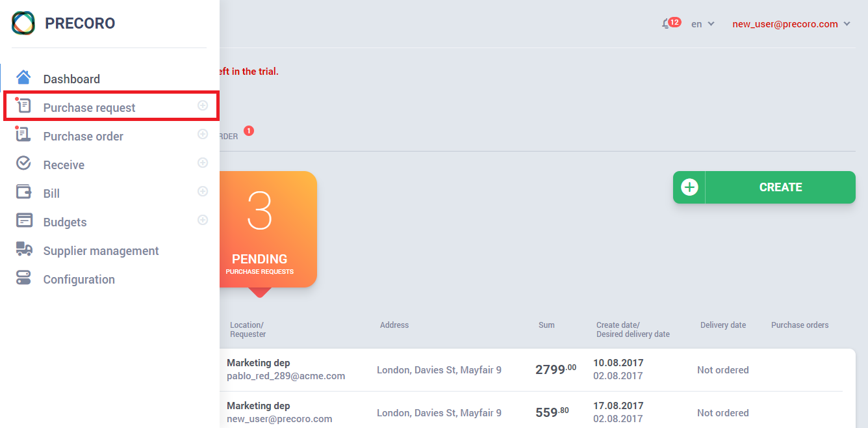
Task: Click the Location/Requester column header
Action: coord(248,330)
